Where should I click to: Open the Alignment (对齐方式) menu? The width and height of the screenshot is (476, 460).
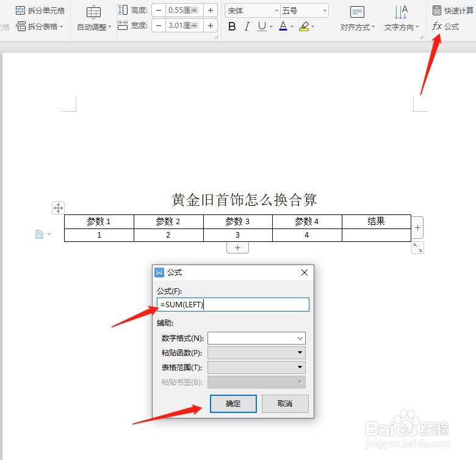357,19
